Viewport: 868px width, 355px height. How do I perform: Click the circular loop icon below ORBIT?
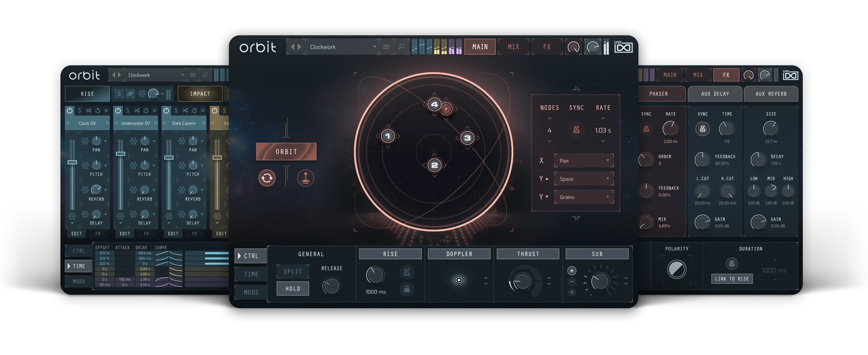(267, 178)
